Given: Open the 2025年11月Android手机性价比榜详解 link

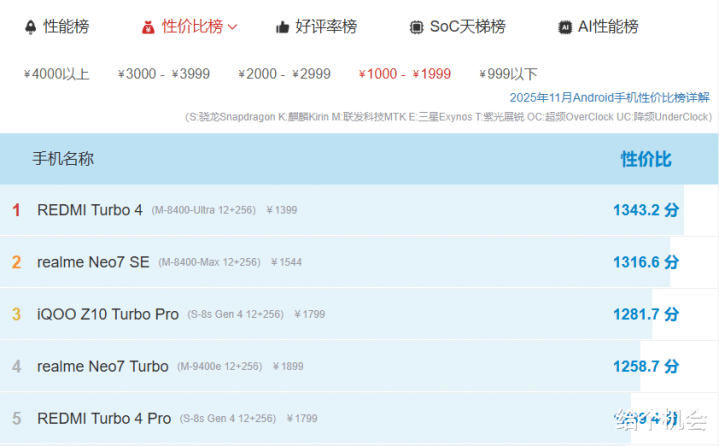Looking at the screenshot, I should coord(609,98).
